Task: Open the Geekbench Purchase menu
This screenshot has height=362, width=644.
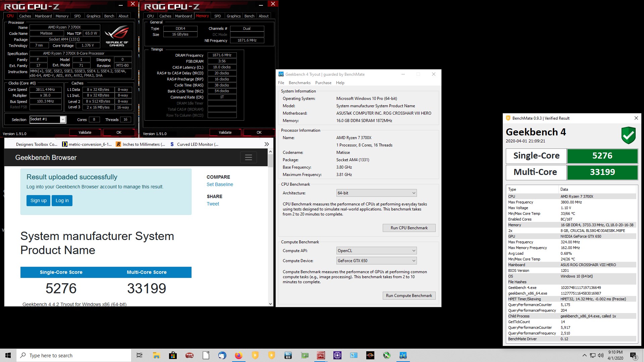Action: 323,83
